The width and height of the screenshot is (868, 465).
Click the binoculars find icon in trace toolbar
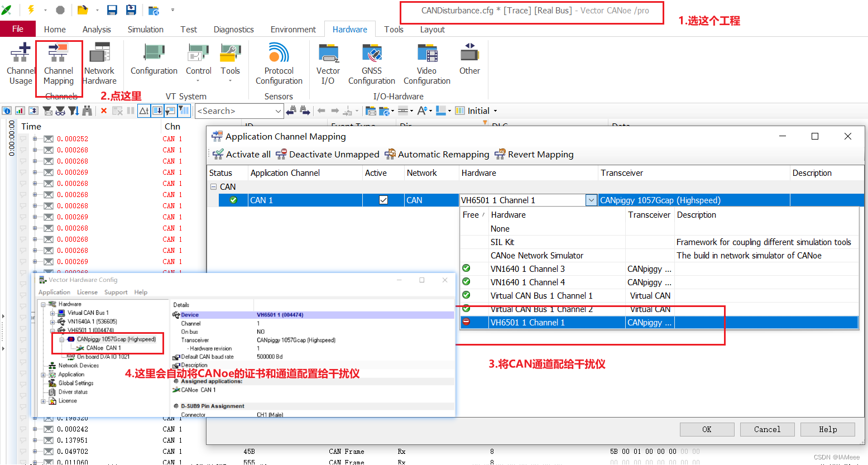[x=87, y=111]
